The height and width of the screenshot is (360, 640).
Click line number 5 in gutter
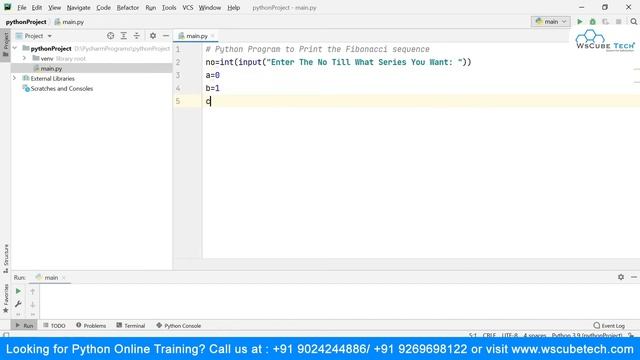tap(178, 101)
